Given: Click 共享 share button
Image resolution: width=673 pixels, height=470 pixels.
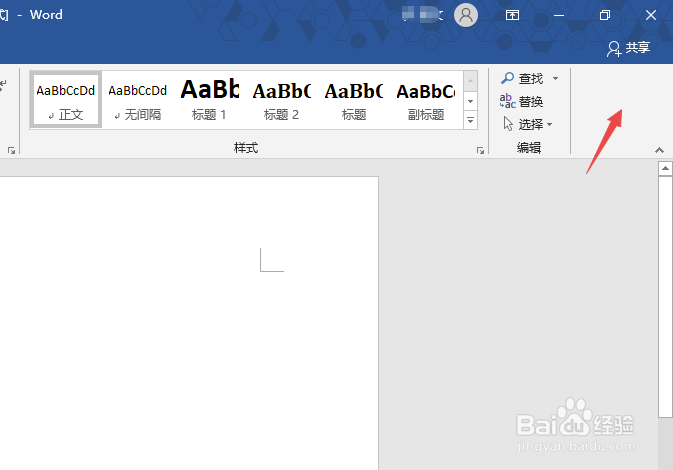Looking at the screenshot, I should (628, 48).
